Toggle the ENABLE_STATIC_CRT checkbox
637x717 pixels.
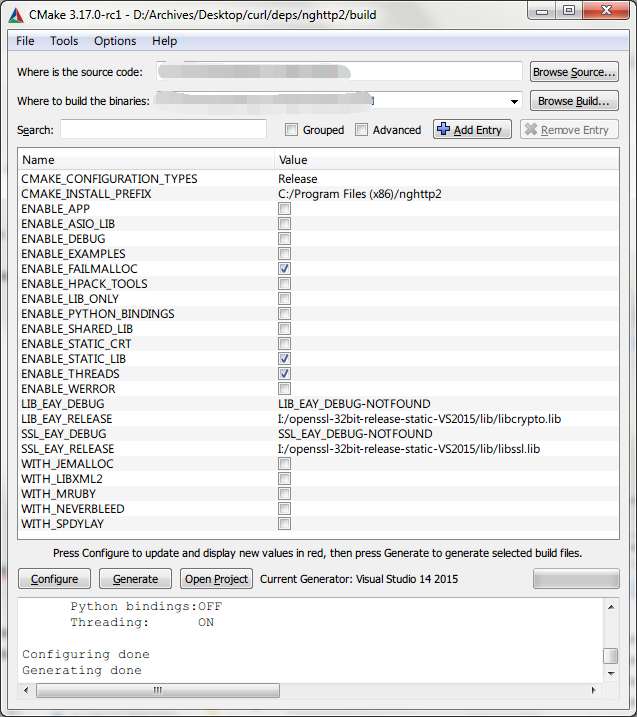tap(284, 344)
